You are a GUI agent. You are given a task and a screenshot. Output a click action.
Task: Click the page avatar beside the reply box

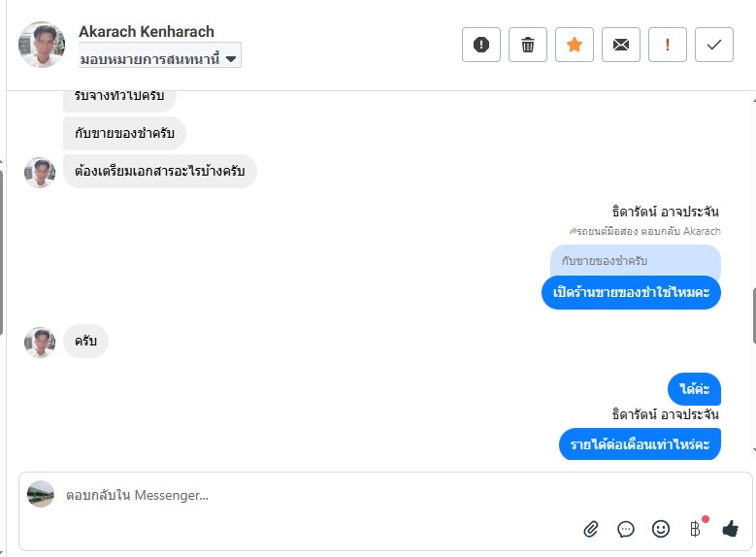pos(41,494)
